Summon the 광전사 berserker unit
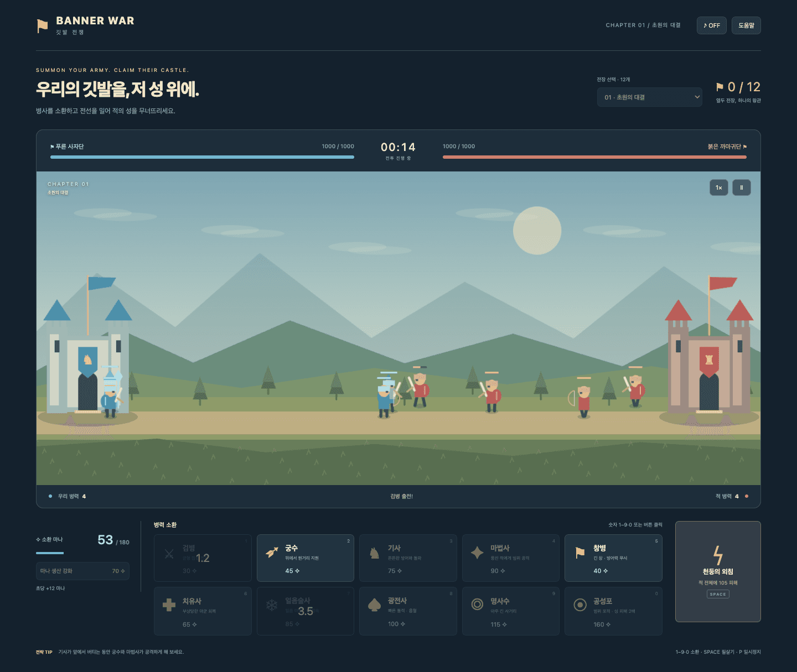797x672 pixels. click(x=408, y=611)
